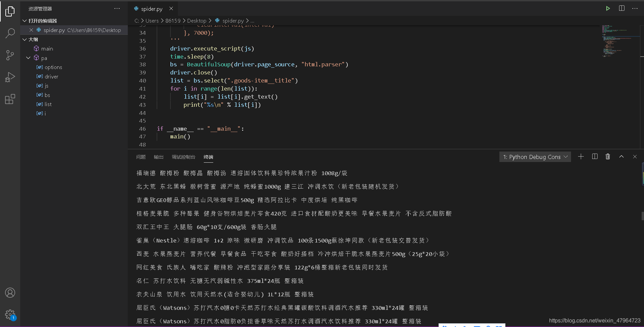Open the Search view in activity bar

[10, 33]
